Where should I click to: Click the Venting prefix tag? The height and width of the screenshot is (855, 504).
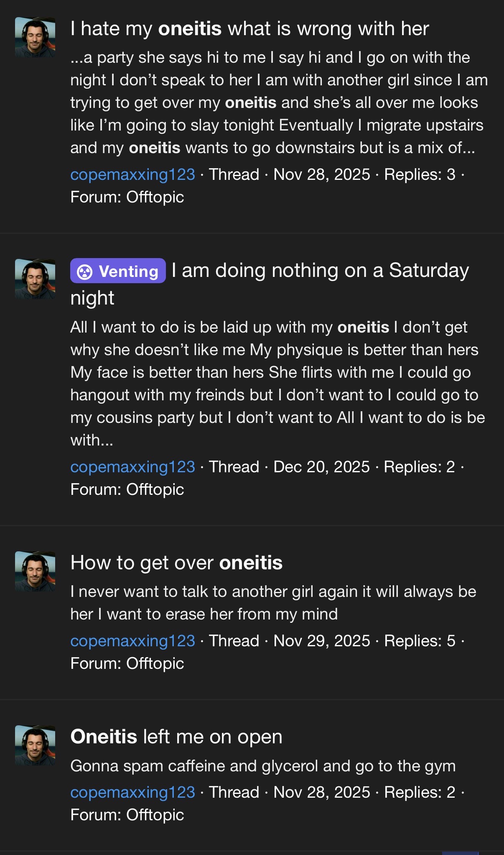point(118,271)
